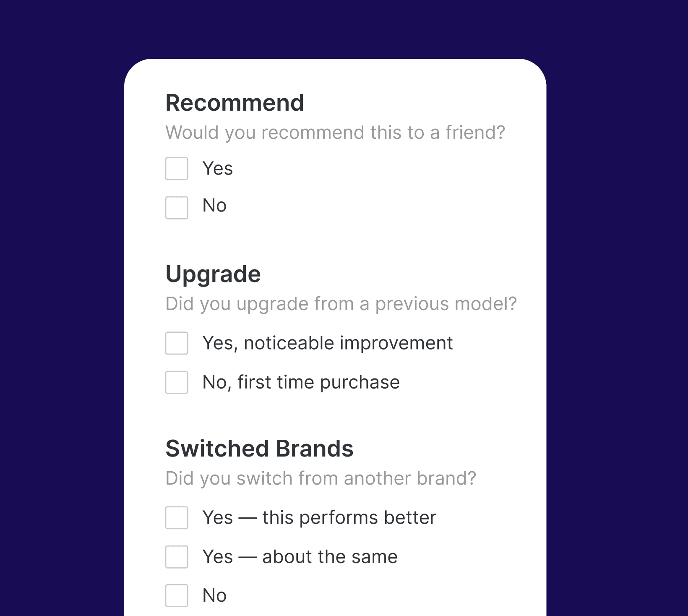The image size is (688, 616).
Task: Check 'Yes — about the same'
Action: 177,558
